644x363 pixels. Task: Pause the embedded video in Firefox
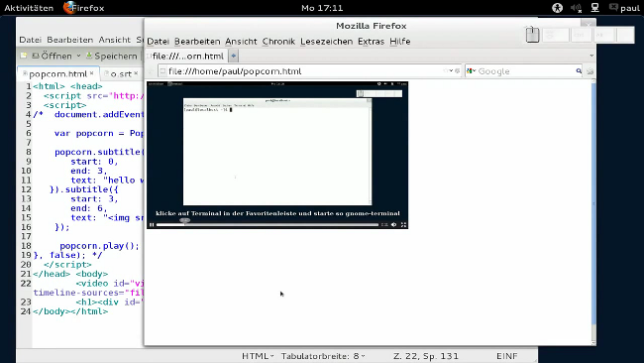tap(152, 224)
